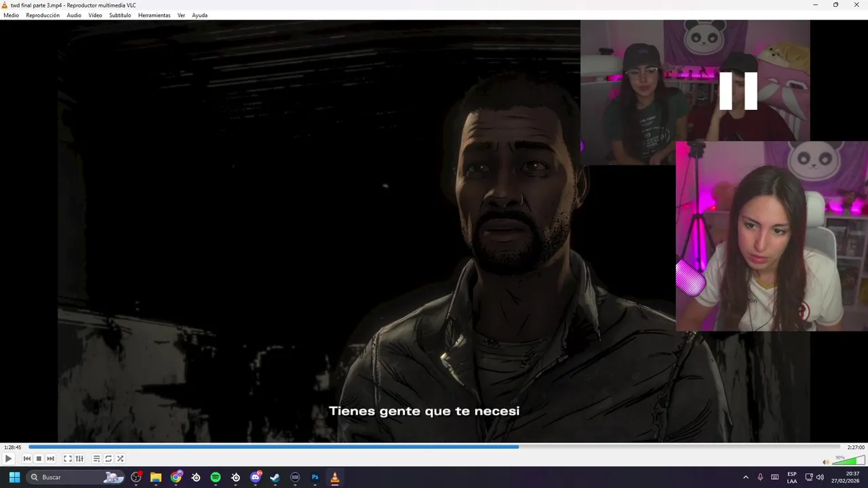Adjust the VLC volume slider
This screenshot has width=868, height=488.
[848, 461]
